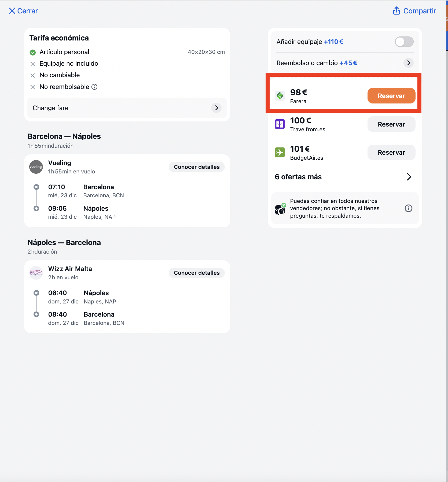The width and height of the screenshot is (448, 482).
Task: Click the info icon in the trust message
Action: pyautogui.click(x=408, y=208)
